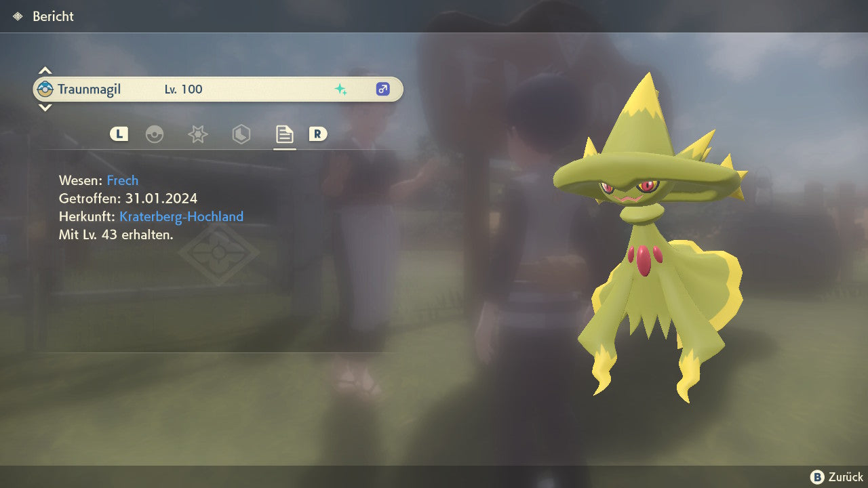Click the Kraterberg-Hochland origin link
The image size is (868, 488).
pyautogui.click(x=181, y=217)
